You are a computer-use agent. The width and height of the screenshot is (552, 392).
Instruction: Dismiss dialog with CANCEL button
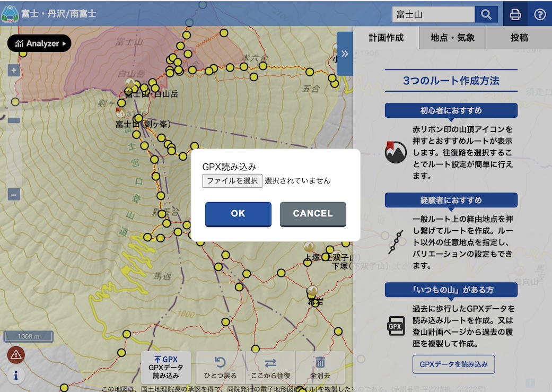(313, 214)
